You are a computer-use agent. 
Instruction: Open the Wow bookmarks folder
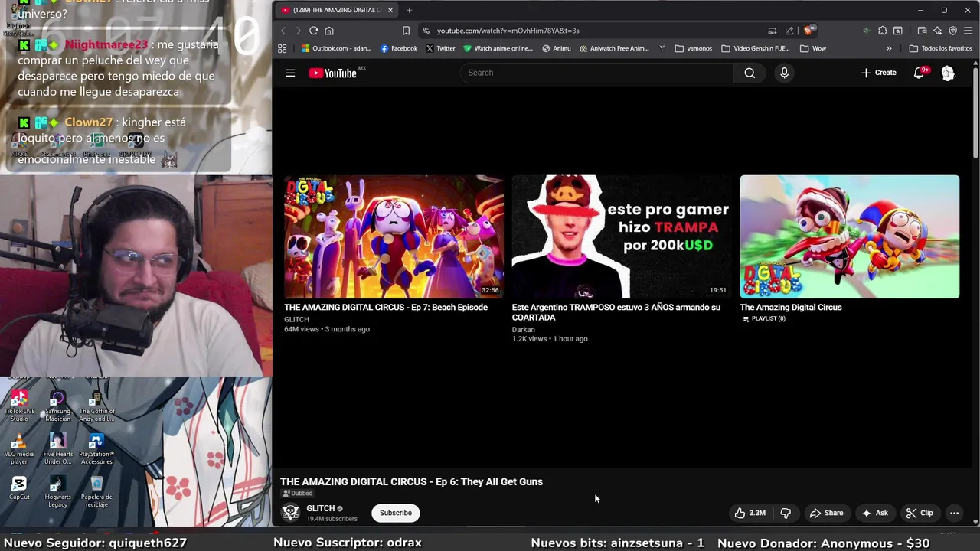coord(813,48)
